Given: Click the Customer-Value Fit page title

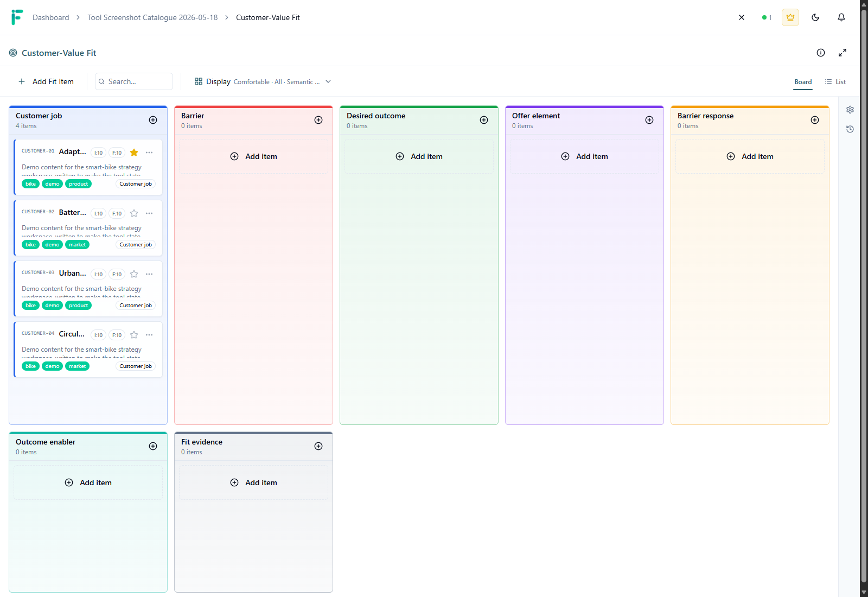Looking at the screenshot, I should point(59,53).
